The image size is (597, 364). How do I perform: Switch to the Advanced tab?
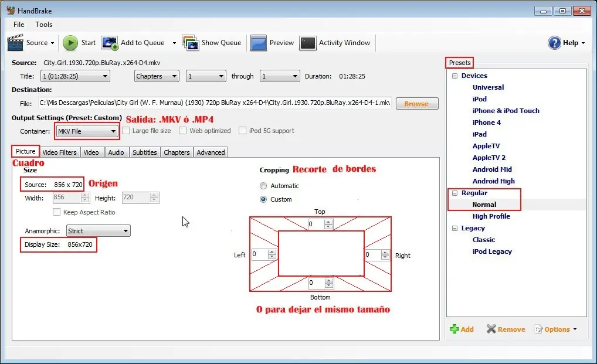click(x=211, y=152)
